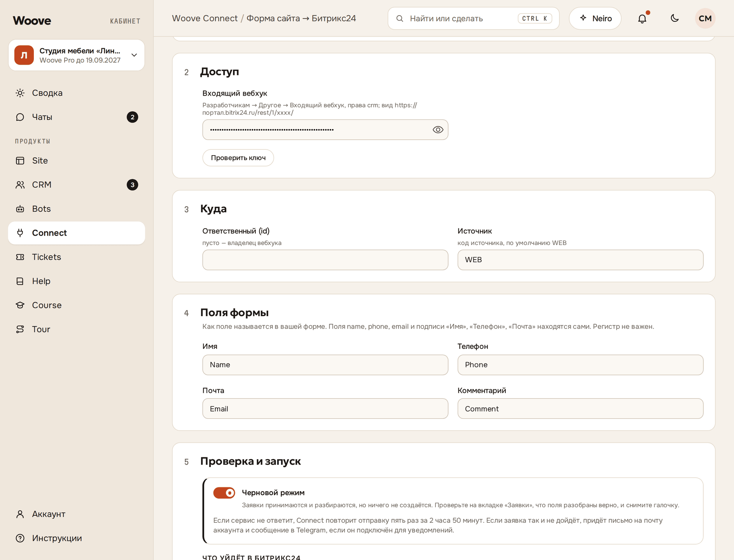734x560 pixels.
Task: Go to the Site product
Action: [x=77, y=161]
